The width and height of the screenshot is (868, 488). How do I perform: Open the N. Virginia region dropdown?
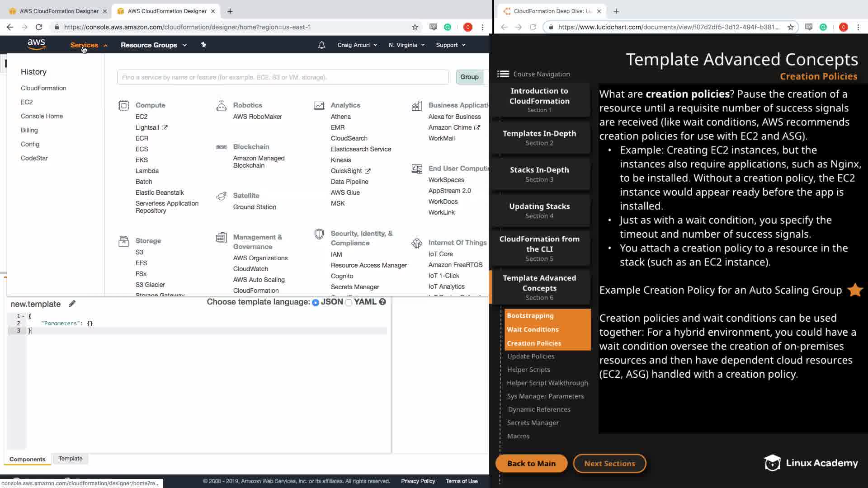[x=406, y=45]
